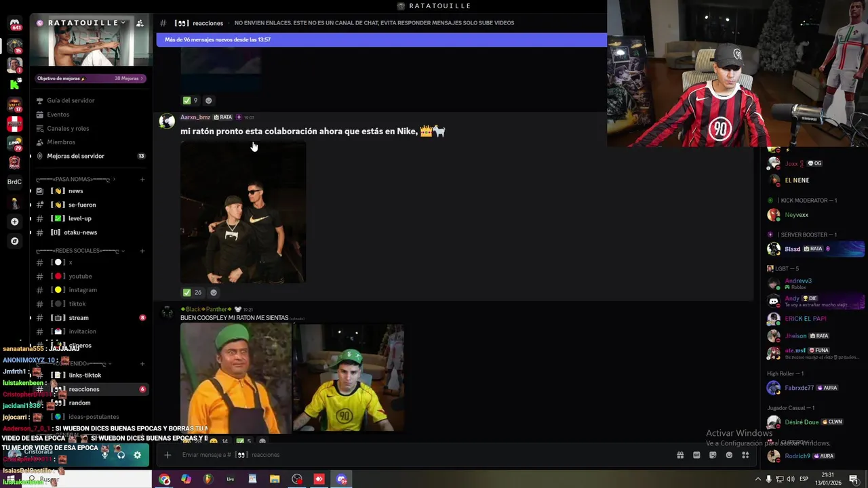Open the tiktok channel

tap(90, 304)
